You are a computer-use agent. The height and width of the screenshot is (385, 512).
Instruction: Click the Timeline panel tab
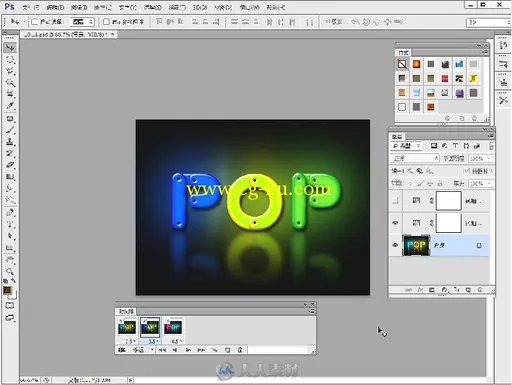click(x=126, y=311)
